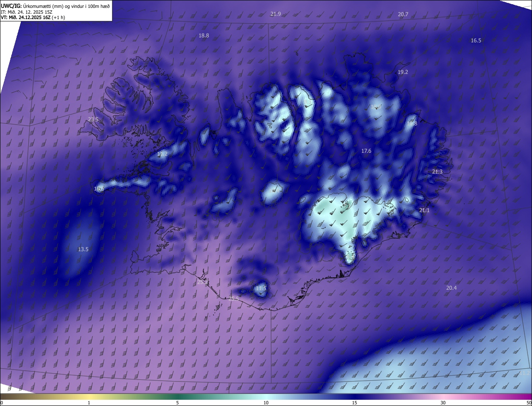The image size is (532, 406).
Task: Click the 25.5 value on the map
Action: [234, 298]
